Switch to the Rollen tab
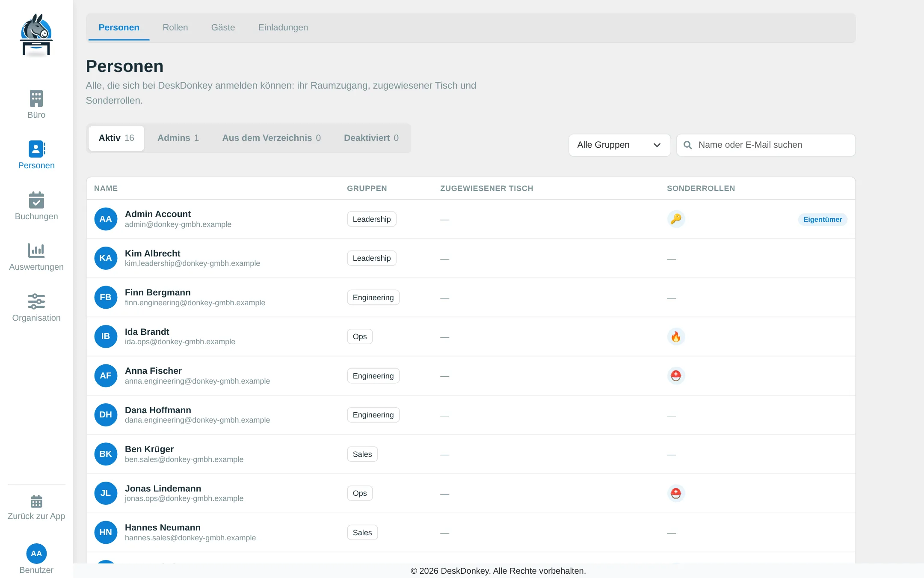This screenshot has height=578, width=924. click(175, 27)
